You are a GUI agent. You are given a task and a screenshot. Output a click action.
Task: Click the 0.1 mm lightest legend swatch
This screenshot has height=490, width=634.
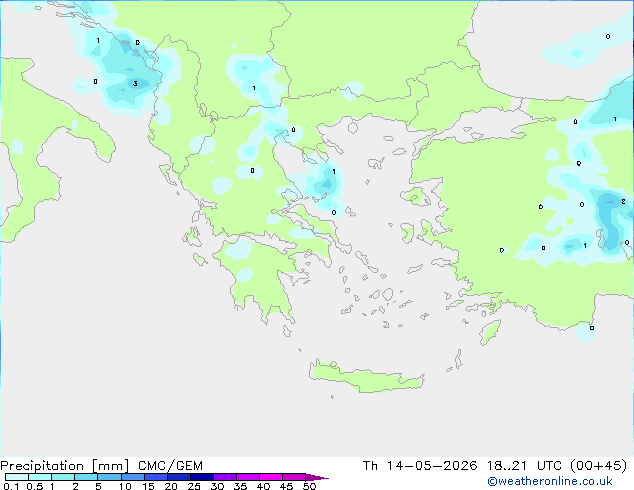(x=17, y=477)
